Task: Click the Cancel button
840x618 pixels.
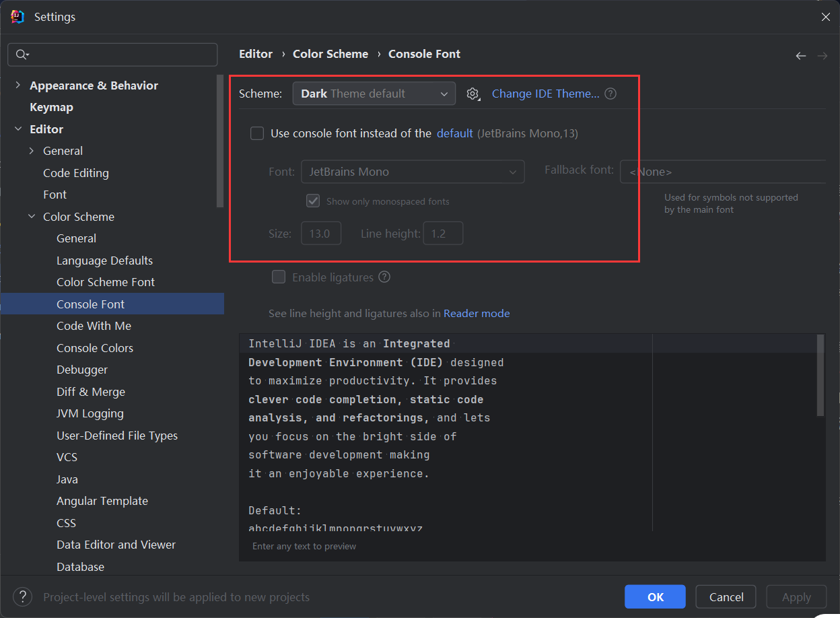Action: tap(726, 596)
